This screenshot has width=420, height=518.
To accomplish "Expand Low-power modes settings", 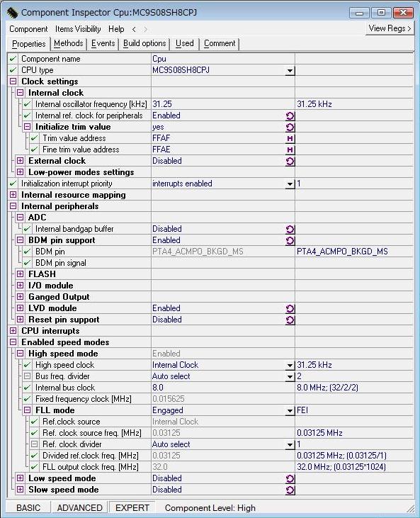I will (20, 171).
